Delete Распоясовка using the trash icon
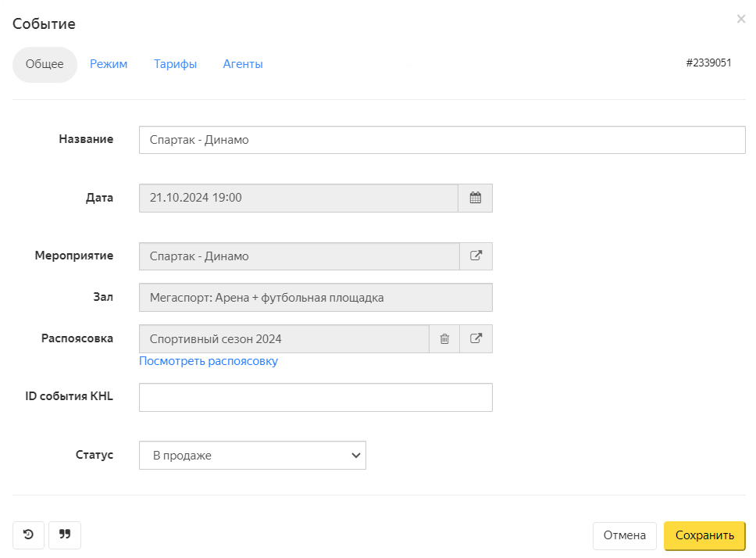The image size is (756, 558). click(x=444, y=339)
